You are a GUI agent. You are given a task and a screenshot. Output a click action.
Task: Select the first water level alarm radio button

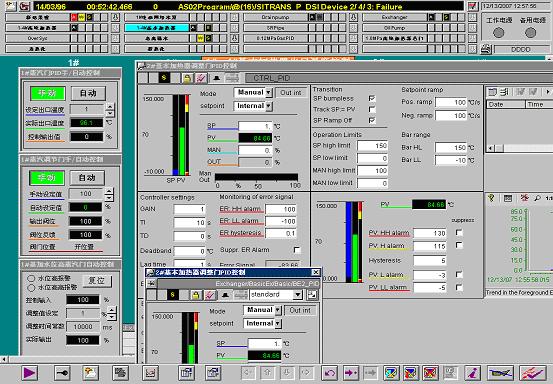31,278
